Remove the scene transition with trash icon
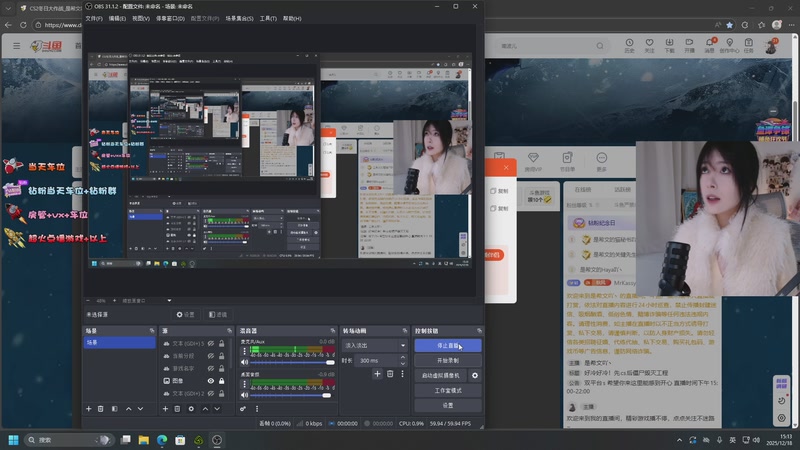The image size is (800, 450). [x=390, y=374]
